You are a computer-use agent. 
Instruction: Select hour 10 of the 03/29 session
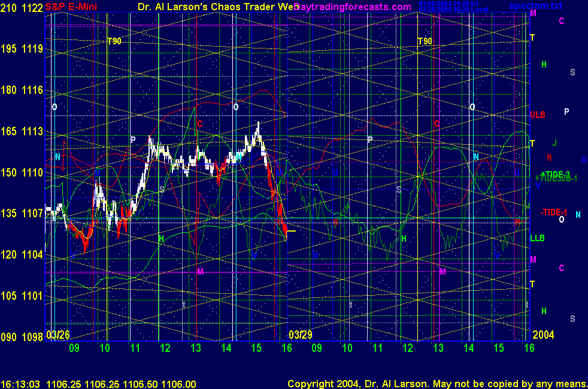[347, 348]
